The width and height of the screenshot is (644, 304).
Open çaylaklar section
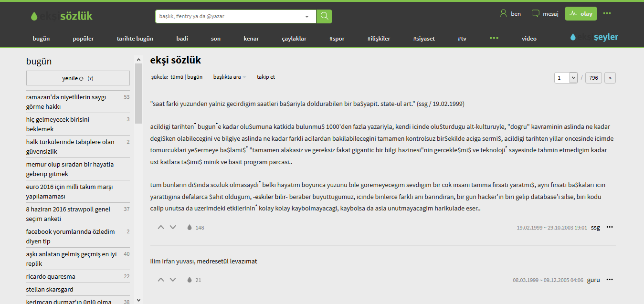[x=294, y=39]
